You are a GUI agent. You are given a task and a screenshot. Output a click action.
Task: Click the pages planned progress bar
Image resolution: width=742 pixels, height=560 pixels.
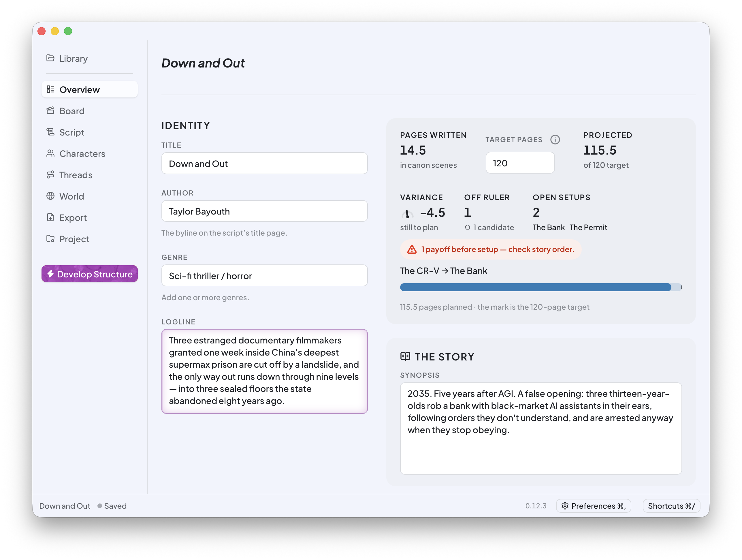tap(541, 287)
